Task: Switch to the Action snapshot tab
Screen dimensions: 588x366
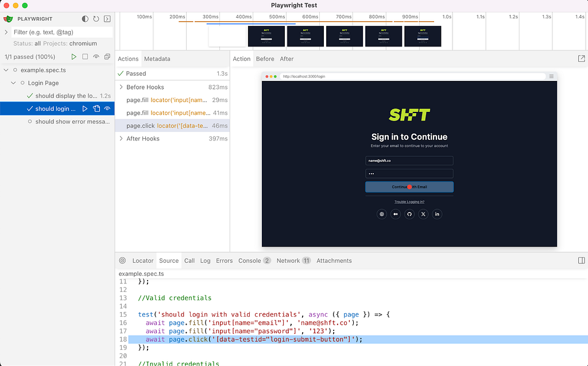Action: 242,59
